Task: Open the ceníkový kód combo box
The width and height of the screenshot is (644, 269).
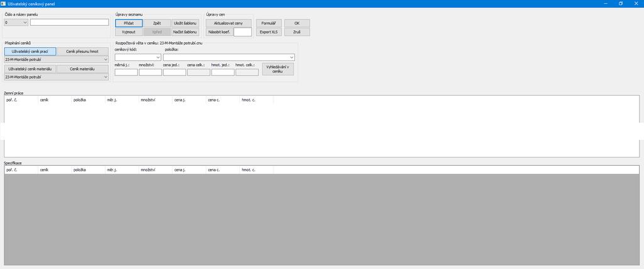Action: 138,57
